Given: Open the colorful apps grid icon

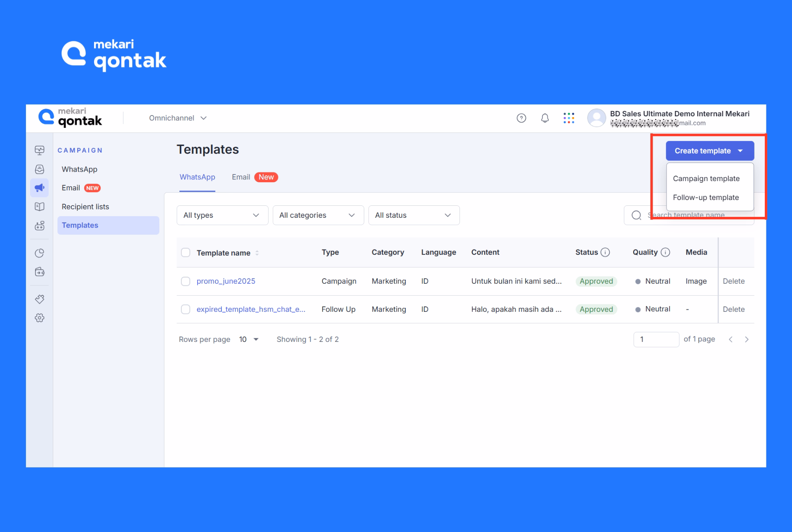Looking at the screenshot, I should [569, 118].
